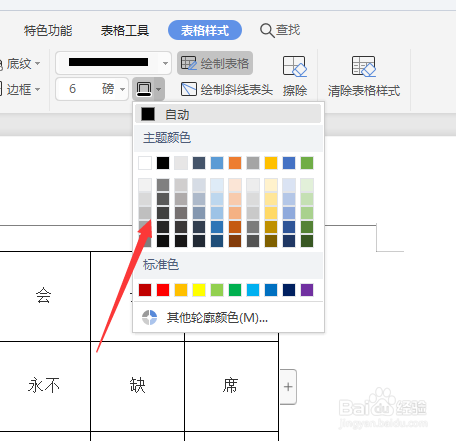Select the 绘制斜线表头 diagonal header tool

point(227,89)
